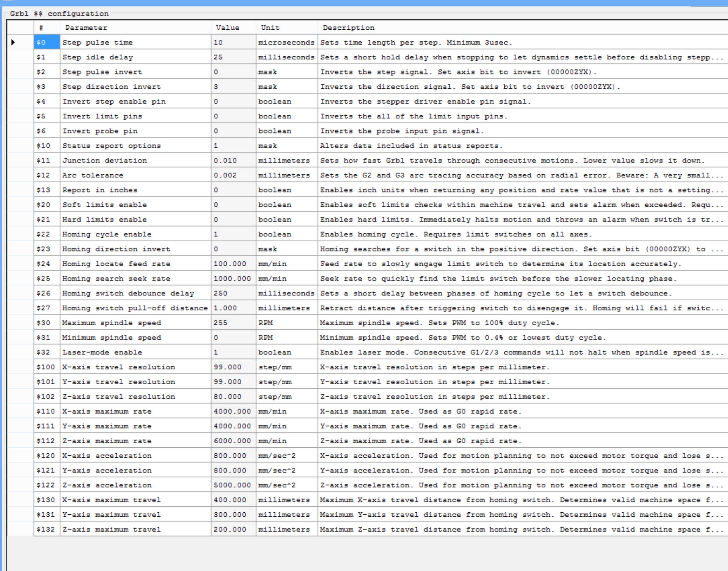Screen dimensions: 728x571
Task: Edit X-axis maximum rate value 4000.000
Action: pyautogui.click(x=233, y=412)
